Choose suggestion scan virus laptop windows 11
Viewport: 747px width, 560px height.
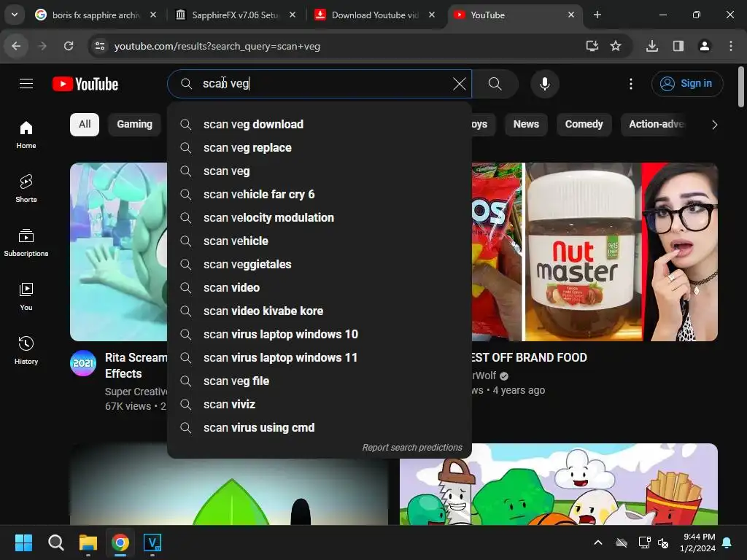(x=320, y=357)
